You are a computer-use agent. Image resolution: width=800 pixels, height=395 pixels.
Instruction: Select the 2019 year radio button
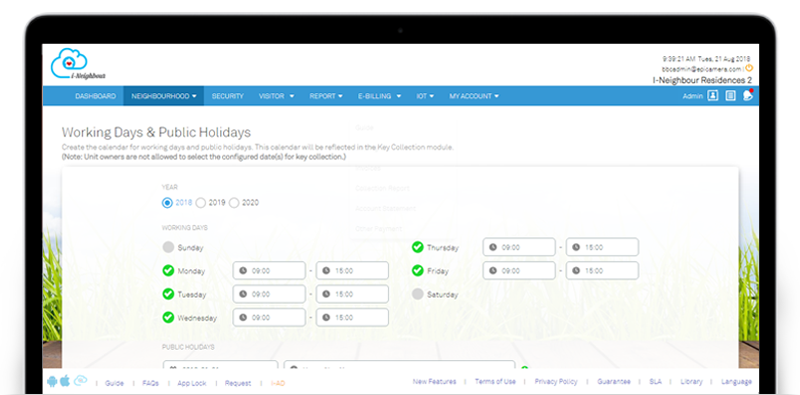[201, 203]
